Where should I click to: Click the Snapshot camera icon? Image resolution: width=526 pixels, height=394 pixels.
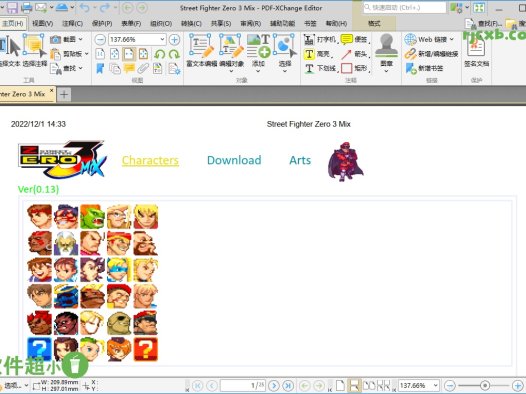(55, 40)
